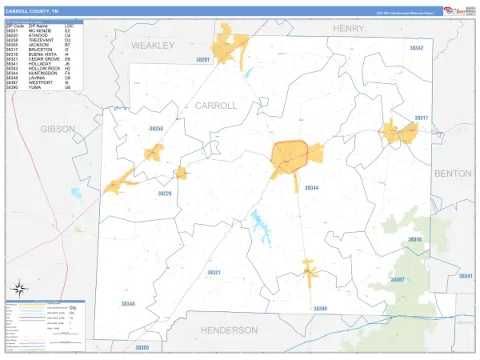The image size is (480, 360).
Task: Click the yellow legend color swatch
Action: [x=32, y=305]
